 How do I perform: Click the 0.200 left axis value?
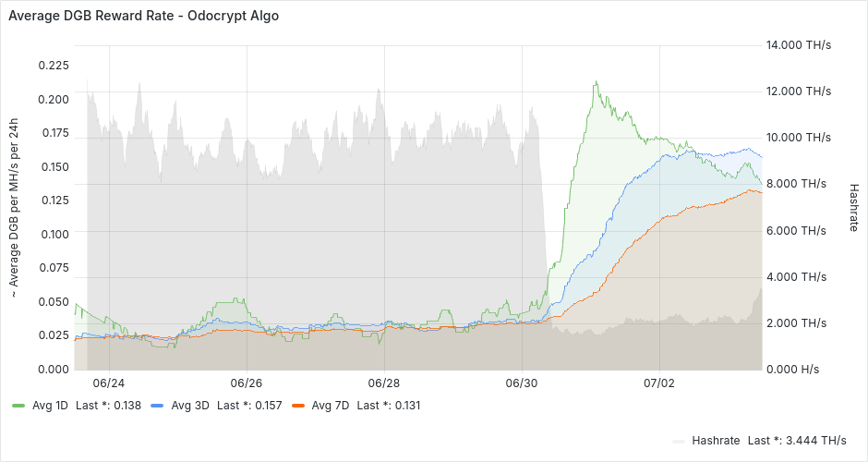tap(54, 99)
